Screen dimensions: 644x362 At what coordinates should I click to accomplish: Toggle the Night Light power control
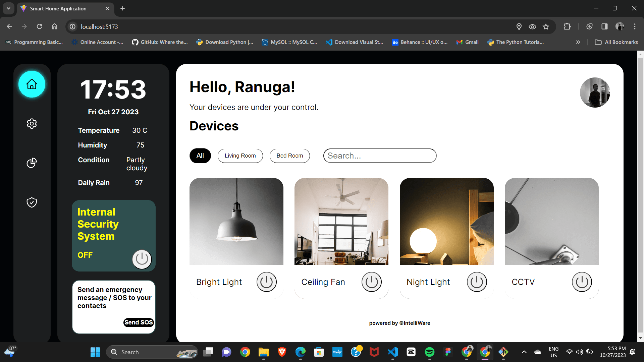(477, 282)
